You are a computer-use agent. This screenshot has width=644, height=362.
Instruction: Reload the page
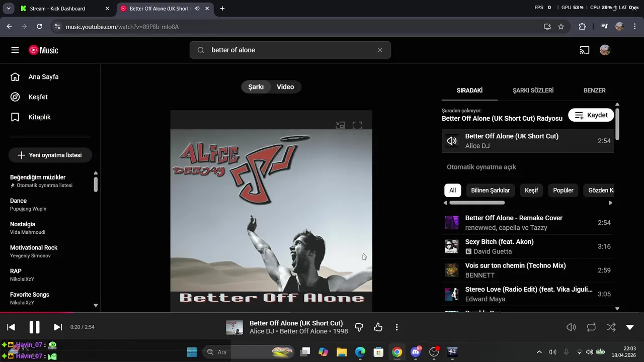click(x=39, y=27)
